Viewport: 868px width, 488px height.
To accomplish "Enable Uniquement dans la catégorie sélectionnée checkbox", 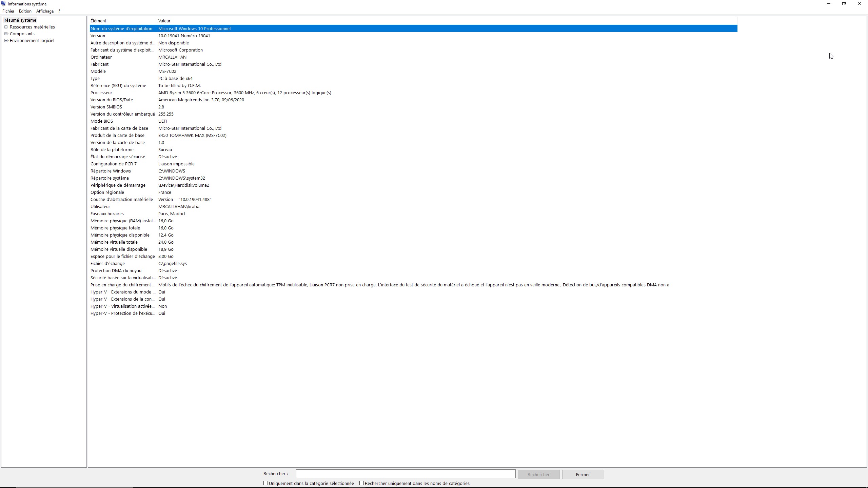I will (266, 483).
